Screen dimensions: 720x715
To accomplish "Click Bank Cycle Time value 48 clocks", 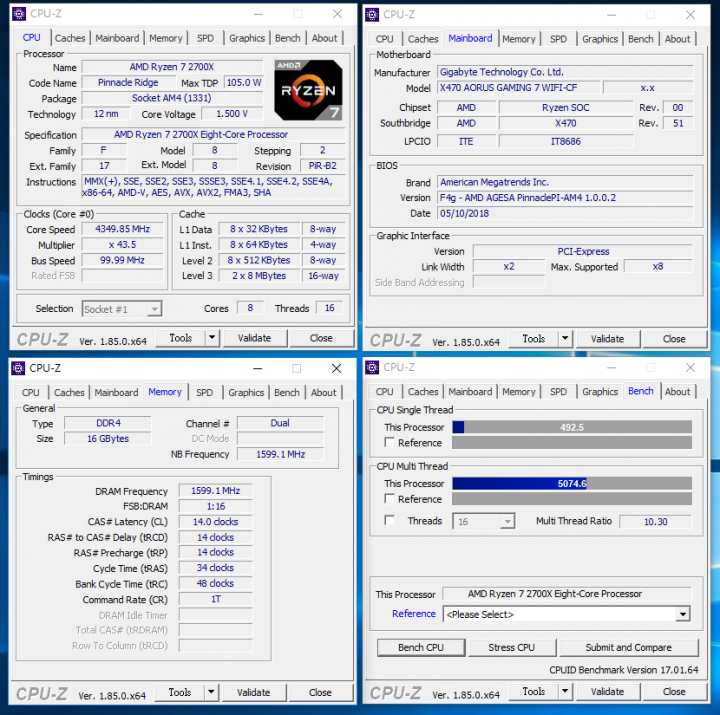I will (x=215, y=584).
